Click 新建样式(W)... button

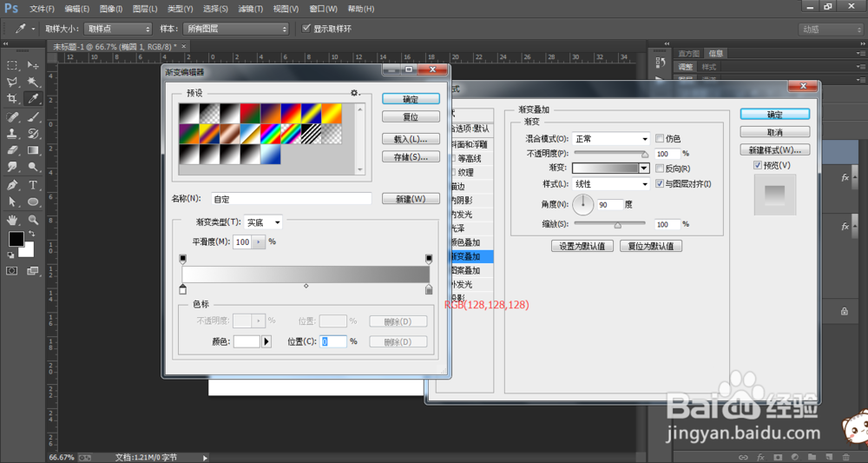774,150
